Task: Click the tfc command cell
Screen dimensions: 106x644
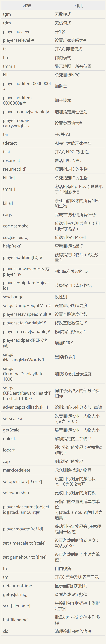Action: click(x=27, y=568)
